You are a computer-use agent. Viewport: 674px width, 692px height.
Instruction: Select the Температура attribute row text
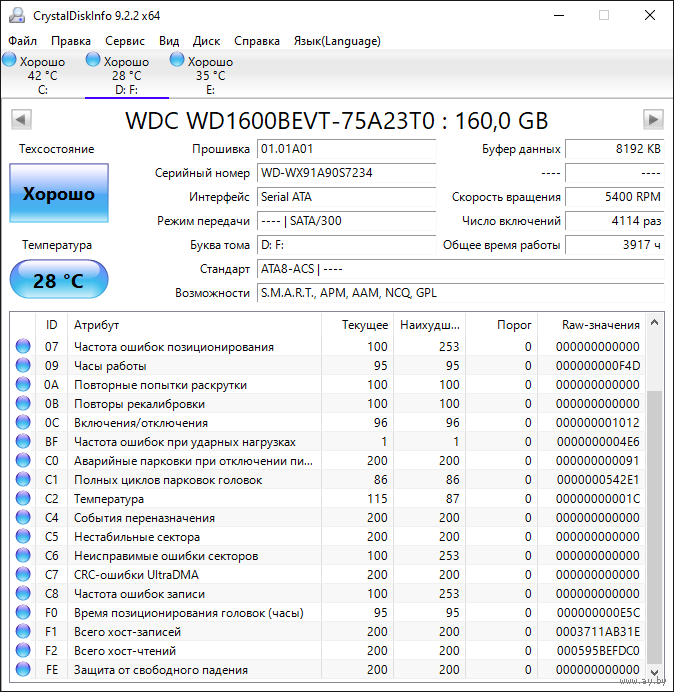point(109,499)
